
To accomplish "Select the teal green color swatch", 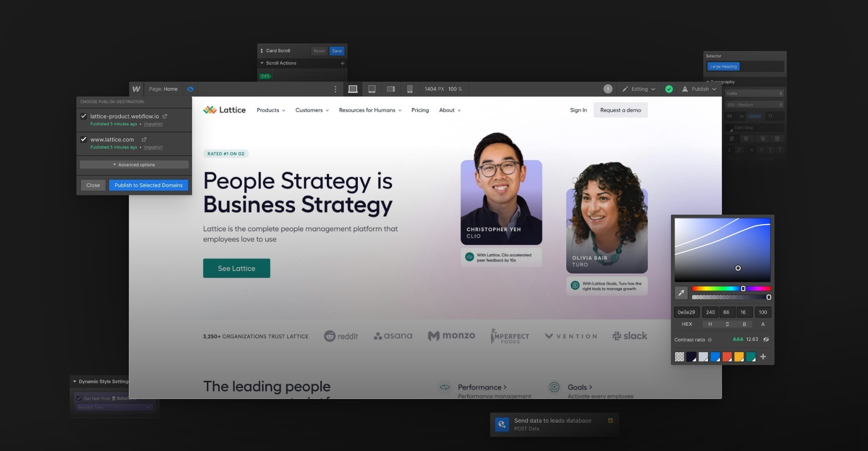I will [x=751, y=357].
